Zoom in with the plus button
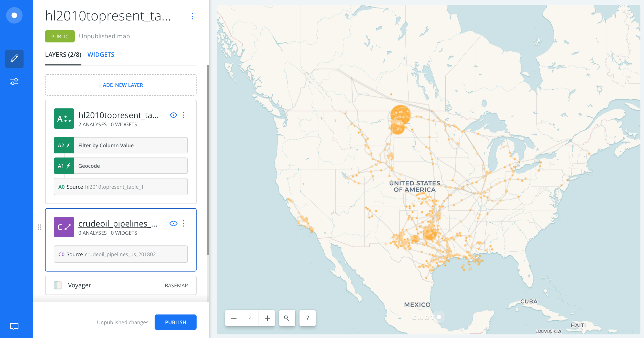Image resolution: width=644 pixels, height=338 pixels. (x=267, y=318)
